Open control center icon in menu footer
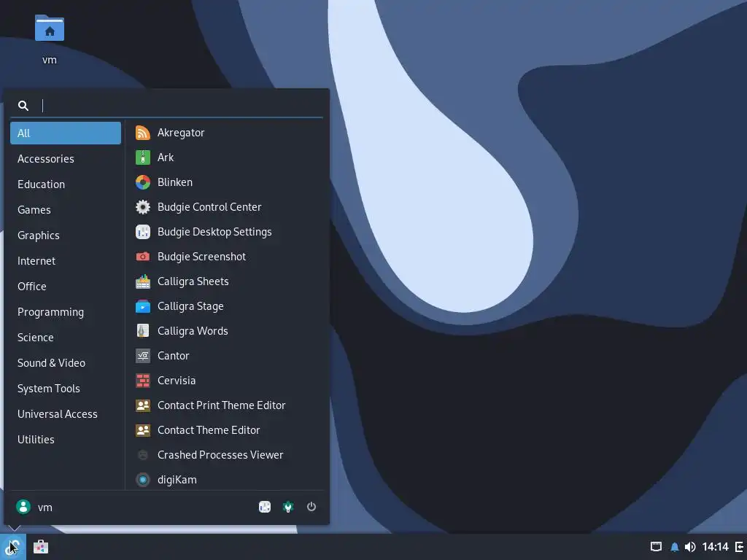This screenshot has width=747, height=560. [287, 507]
